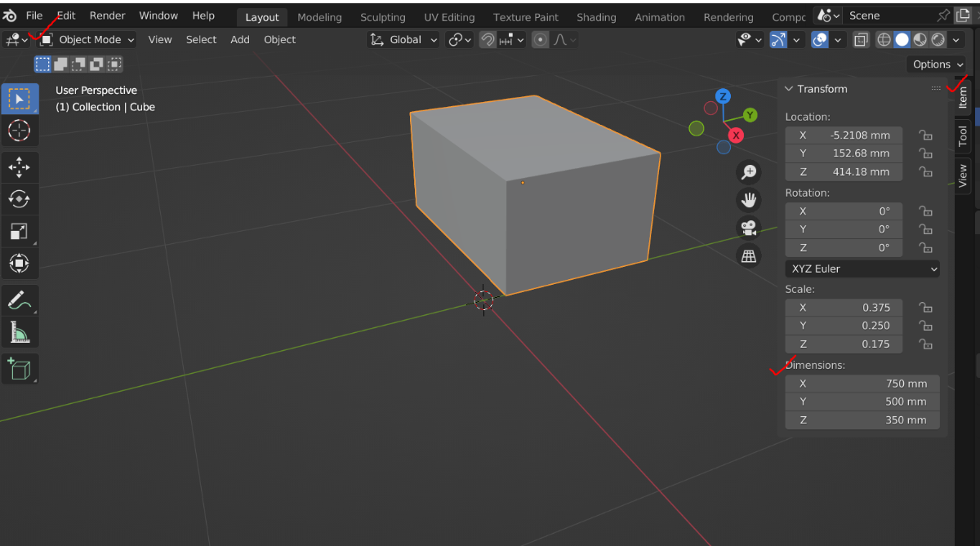Viewport: 980px width, 546px height.
Task: Click the Options button
Action: [x=937, y=64]
